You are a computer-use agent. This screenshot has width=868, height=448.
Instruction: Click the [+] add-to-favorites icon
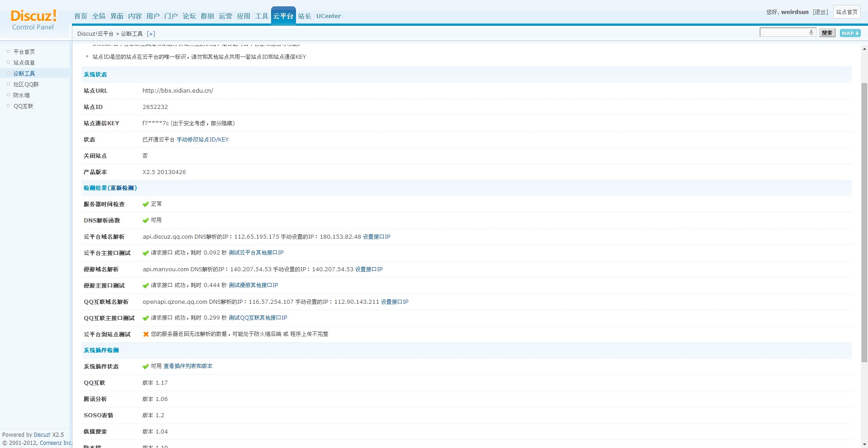pyautogui.click(x=151, y=34)
